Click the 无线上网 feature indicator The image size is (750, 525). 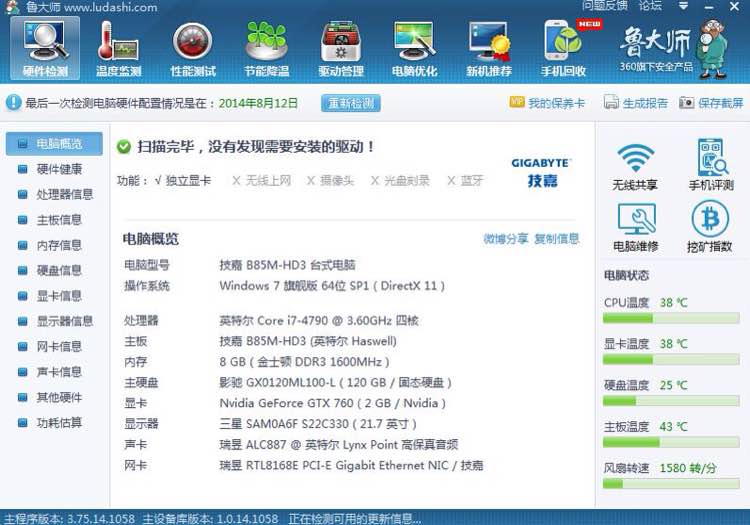[262, 180]
